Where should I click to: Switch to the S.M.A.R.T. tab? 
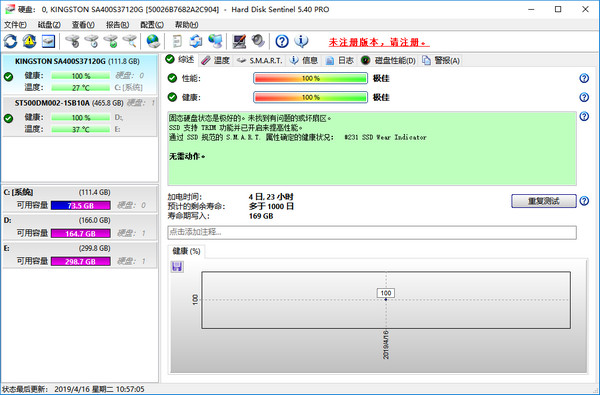click(259, 60)
